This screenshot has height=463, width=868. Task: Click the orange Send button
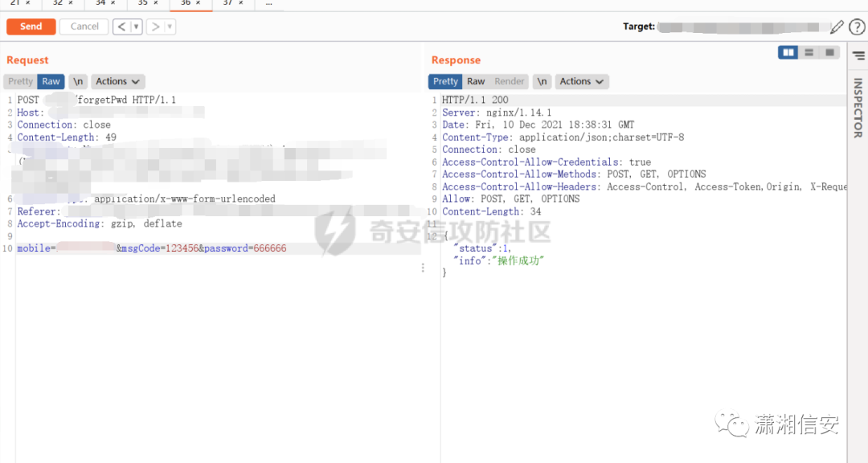31,27
